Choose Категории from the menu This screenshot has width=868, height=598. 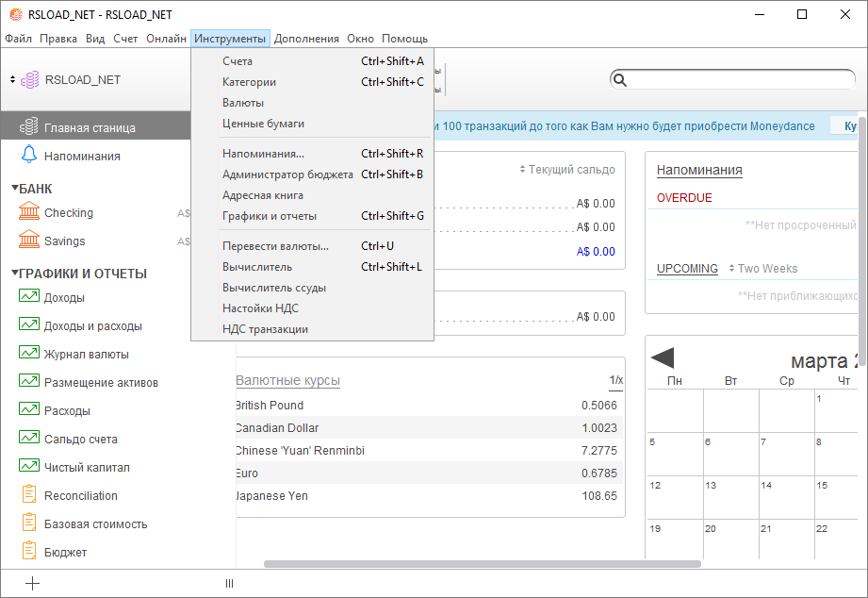[312, 82]
